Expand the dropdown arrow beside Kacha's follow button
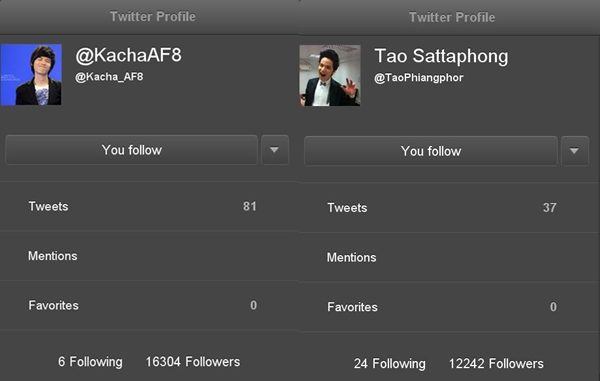Screen dimensions: 600x381 click(x=275, y=150)
